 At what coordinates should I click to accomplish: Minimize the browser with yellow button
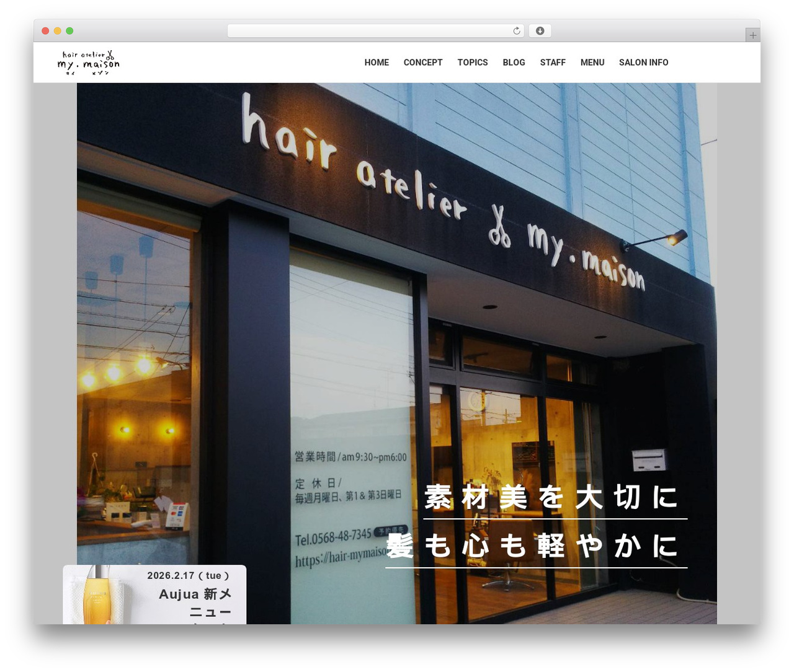(58, 31)
